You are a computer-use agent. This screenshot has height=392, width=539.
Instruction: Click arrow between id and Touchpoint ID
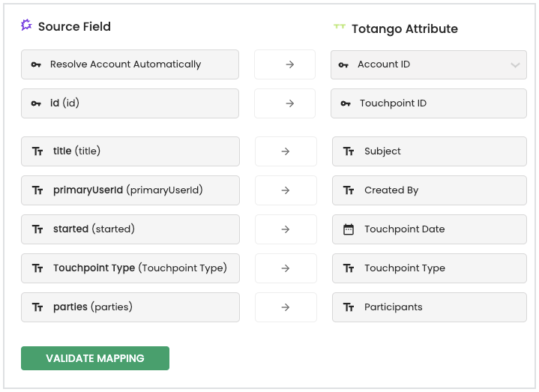click(x=290, y=103)
